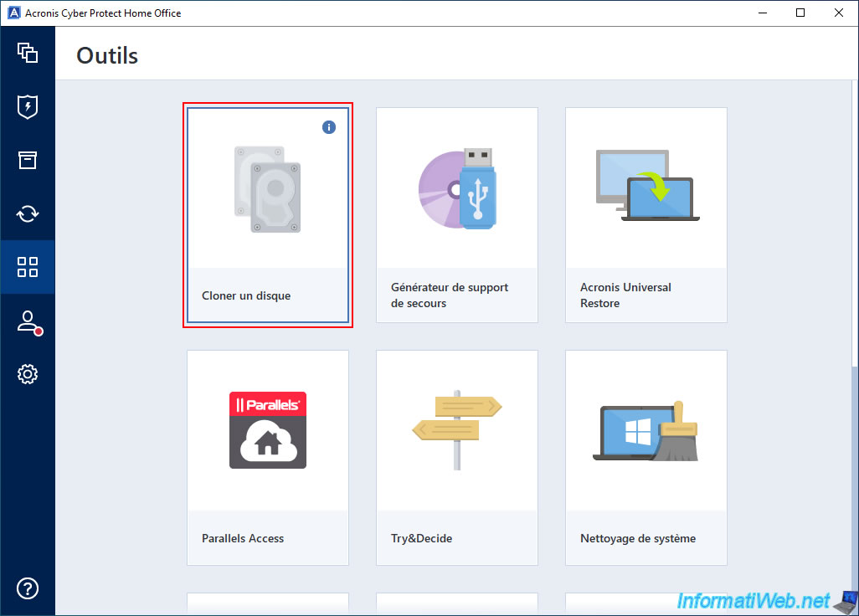Click the Parallels cloud house logo
Image resolution: width=859 pixels, height=616 pixels.
click(x=268, y=430)
